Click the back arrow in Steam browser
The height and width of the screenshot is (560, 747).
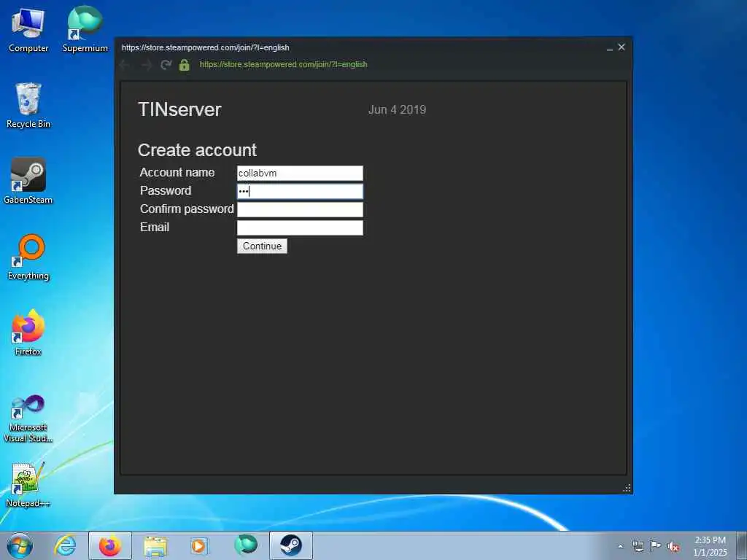pos(125,65)
